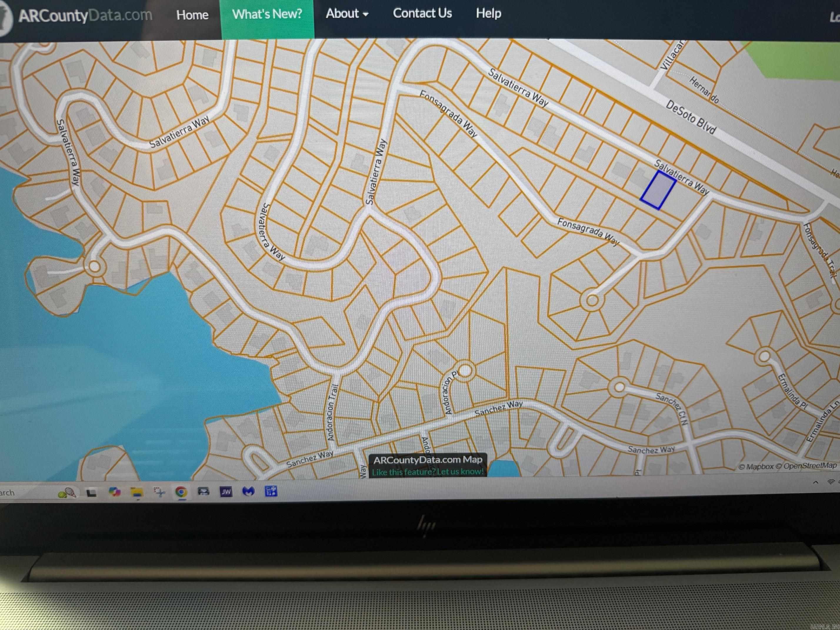Launch Copilot from the taskbar
Screen dimensions: 840x630
pos(114,492)
